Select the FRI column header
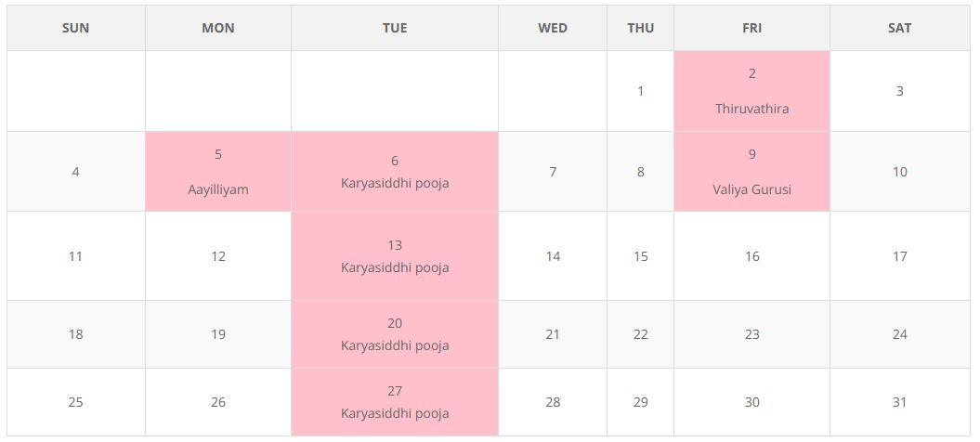Image resolution: width=980 pixels, height=442 pixels. click(751, 28)
